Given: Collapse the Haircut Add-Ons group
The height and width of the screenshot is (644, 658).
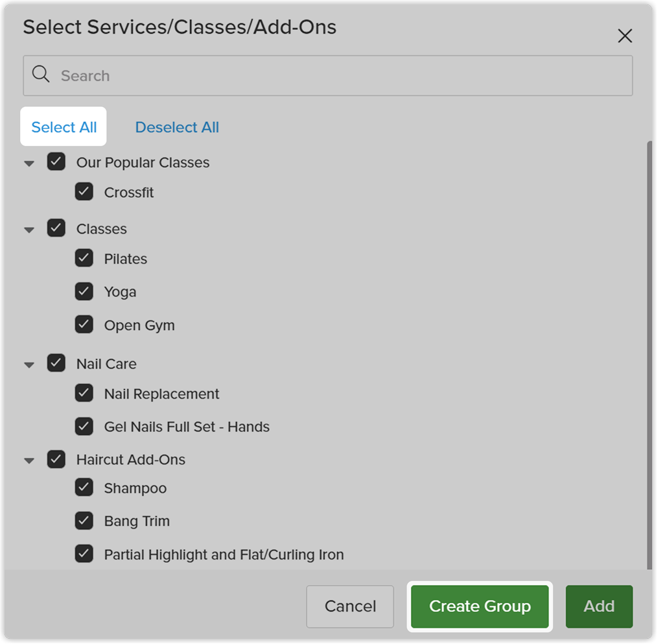Looking at the screenshot, I should (x=29, y=460).
